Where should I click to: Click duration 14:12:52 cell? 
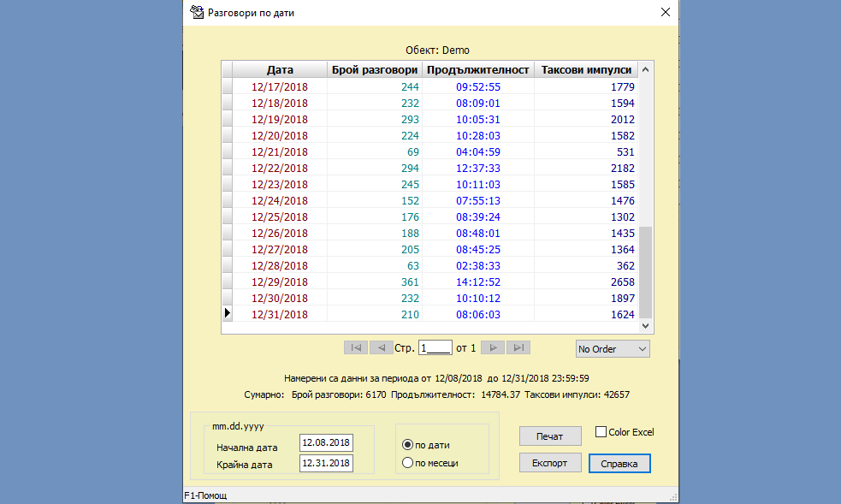478,282
